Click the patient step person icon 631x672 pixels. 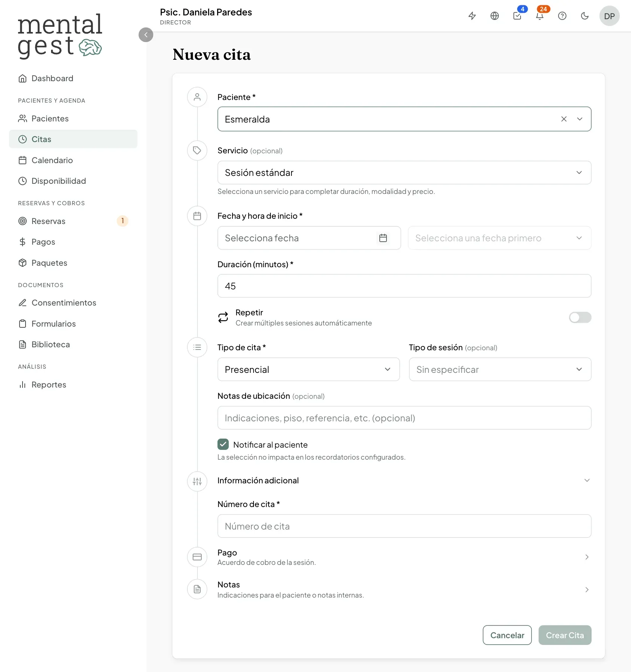197,97
